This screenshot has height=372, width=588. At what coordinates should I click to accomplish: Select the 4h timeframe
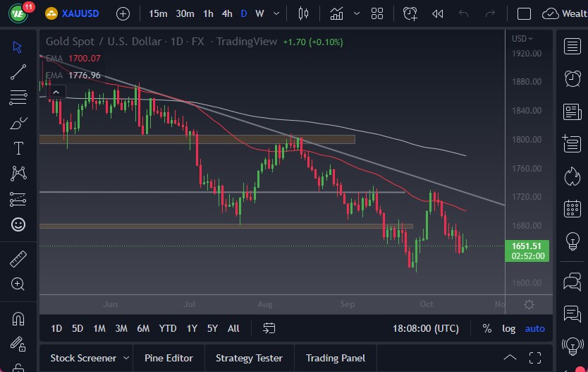[x=227, y=13]
